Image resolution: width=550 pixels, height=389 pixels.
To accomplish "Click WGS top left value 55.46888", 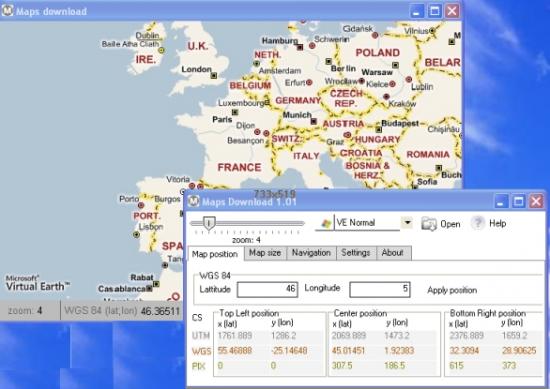I will pyautogui.click(x=235, y=350).
